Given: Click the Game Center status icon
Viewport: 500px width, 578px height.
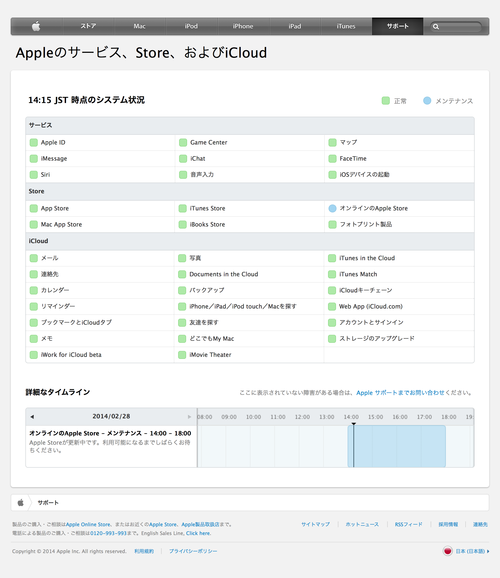Looking at the screenshot, I should tap(183, 142).
